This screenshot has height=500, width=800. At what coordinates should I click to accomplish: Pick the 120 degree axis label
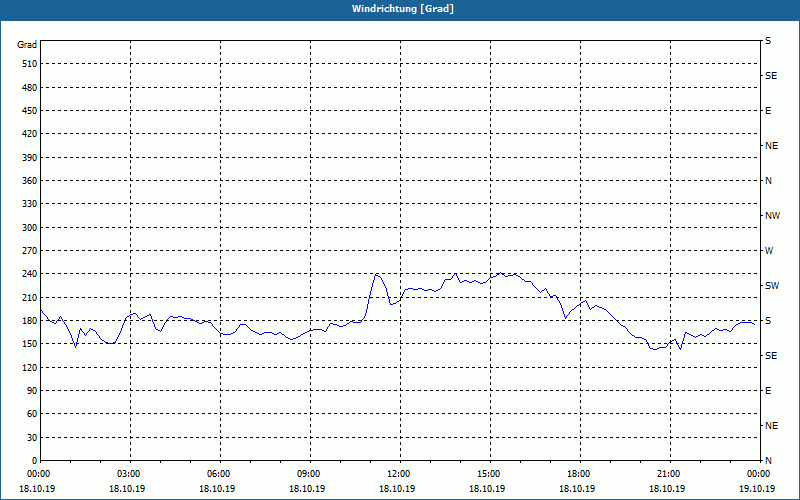point(30,367)
